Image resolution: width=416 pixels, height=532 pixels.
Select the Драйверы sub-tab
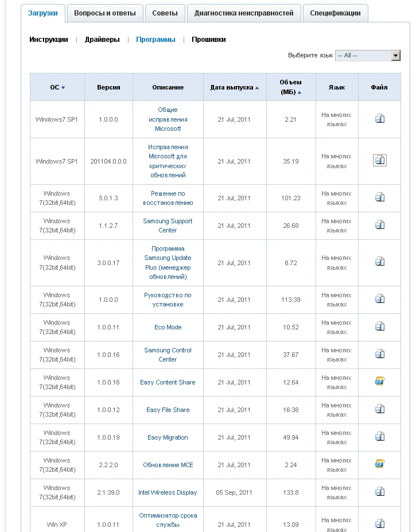point(102,40)
